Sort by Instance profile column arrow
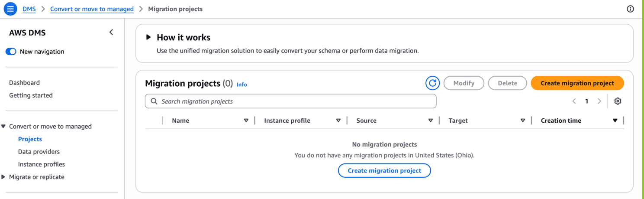 point(338,121)
